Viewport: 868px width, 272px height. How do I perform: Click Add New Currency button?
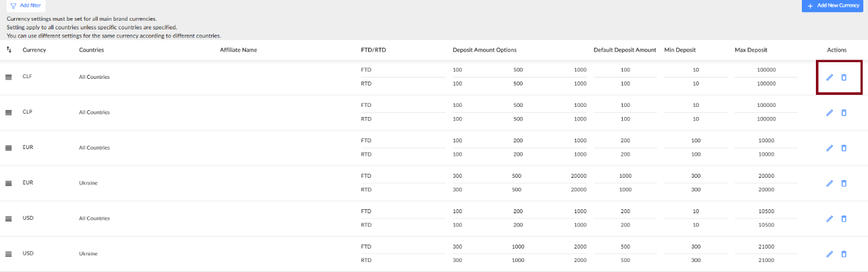(833, 5)
